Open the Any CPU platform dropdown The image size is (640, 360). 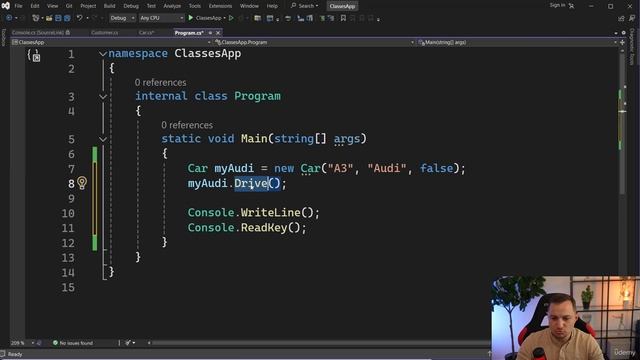click(161, 18)
